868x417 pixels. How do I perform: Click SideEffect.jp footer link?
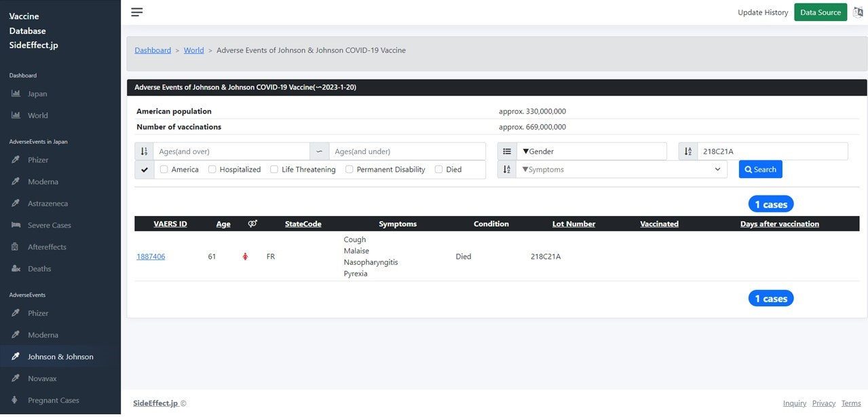[x=155, y=403]
